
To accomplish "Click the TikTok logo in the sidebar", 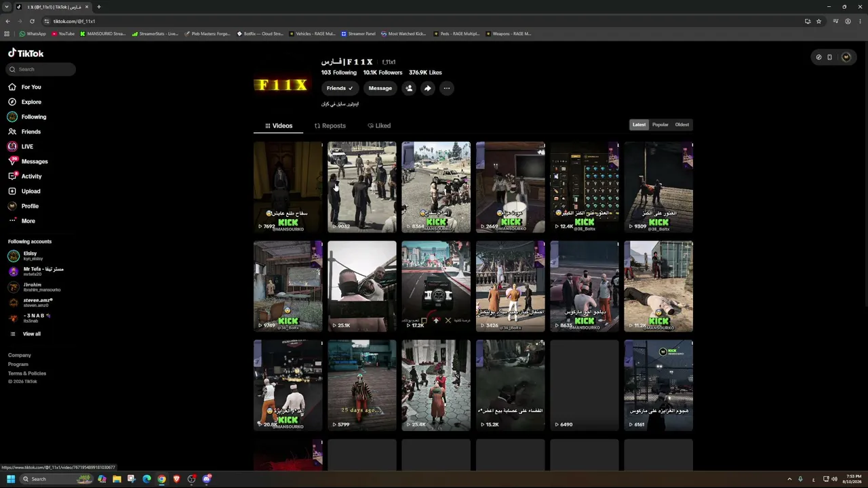I will tap(26, 53).
